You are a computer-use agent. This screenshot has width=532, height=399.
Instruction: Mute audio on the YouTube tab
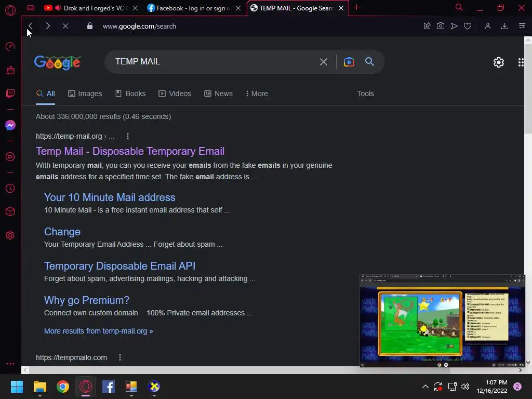58,8
